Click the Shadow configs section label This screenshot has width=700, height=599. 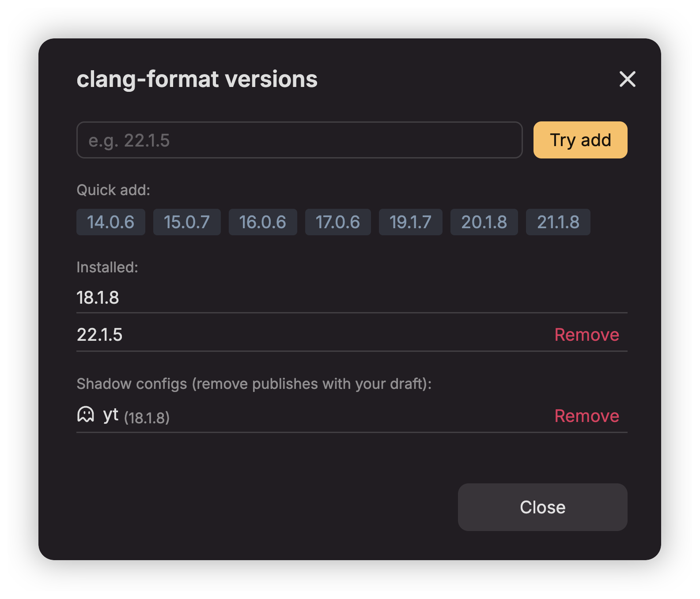click(x=254, y=384)
